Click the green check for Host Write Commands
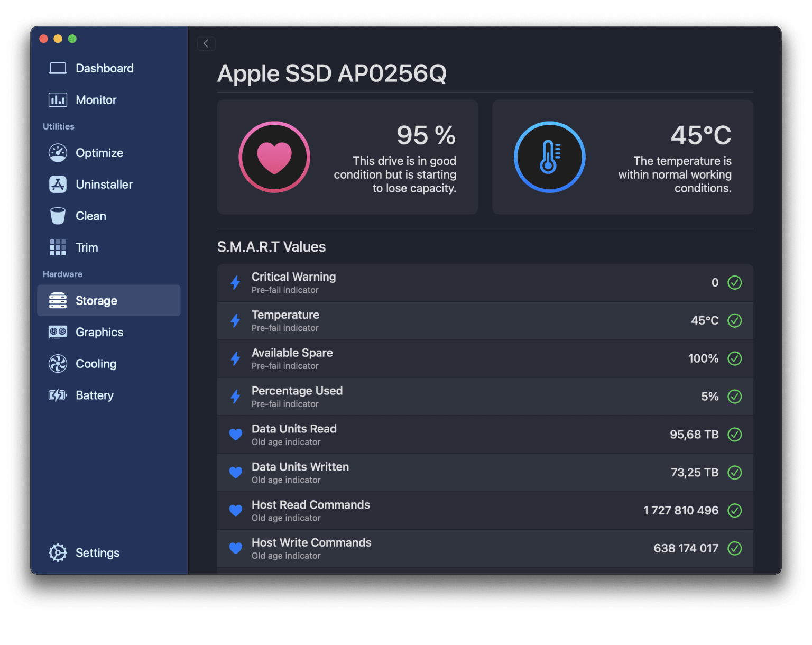Image resolution: width=812 pixels, height=645 pixels. click(x=735, y=548)
